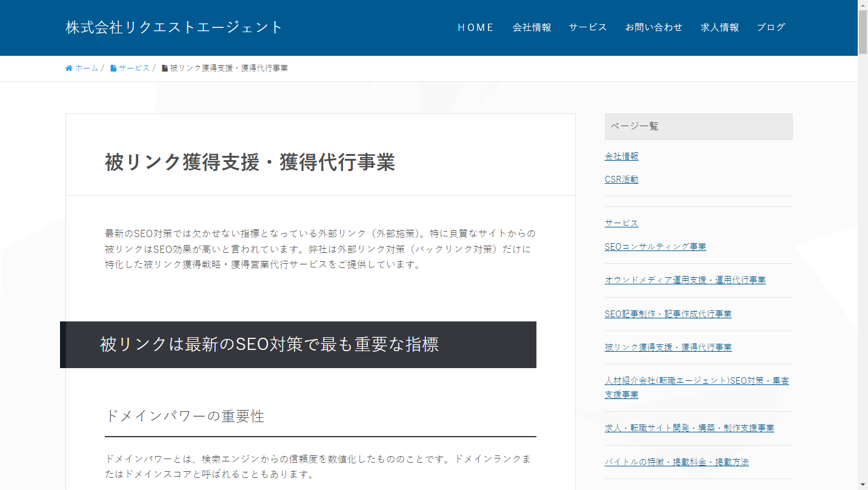Viewport: 868px width, 490px height.
Task: Open 人材紹介会社(転職エージェント)SEO対策 link
Action: pos(697,388)
